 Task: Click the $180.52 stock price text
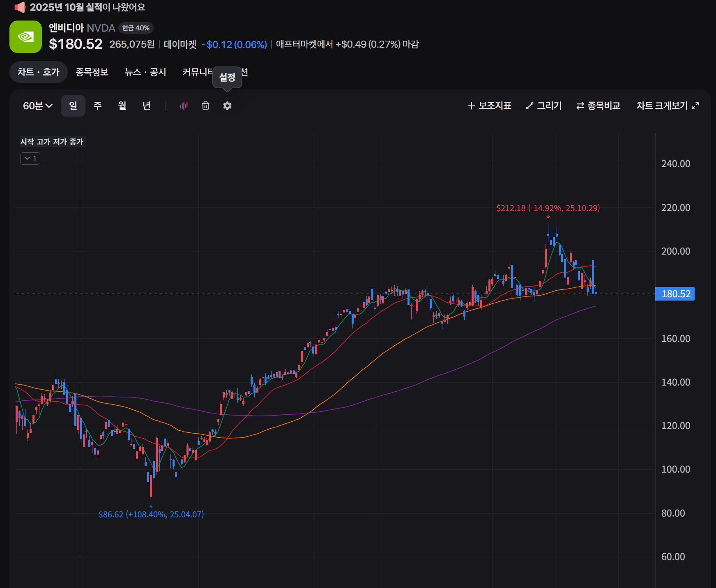[76, 44]
